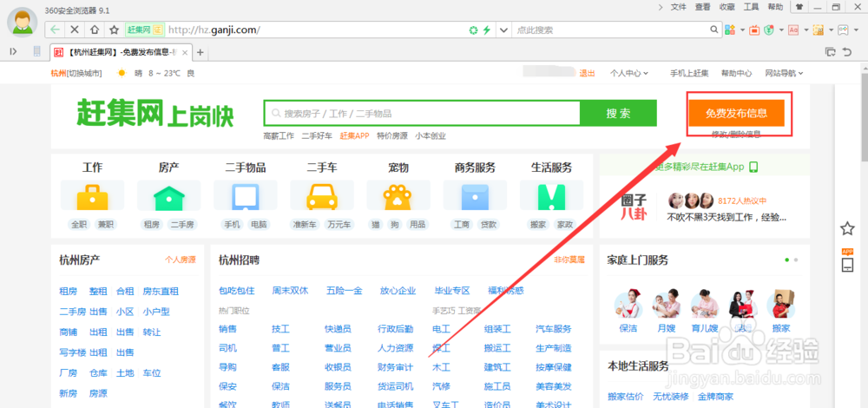Expand hidden menu chevron before 文件
Screen dimensions: 868x408
pyautogui.click(x=661, y=7)
